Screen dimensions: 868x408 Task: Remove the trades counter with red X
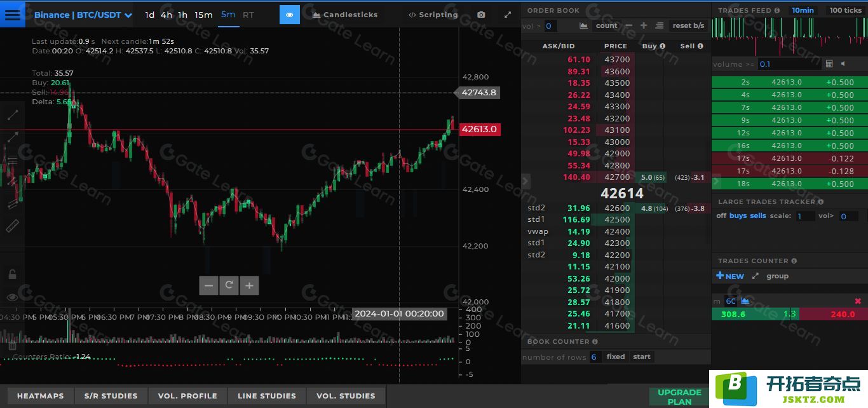tap(858, 301)
